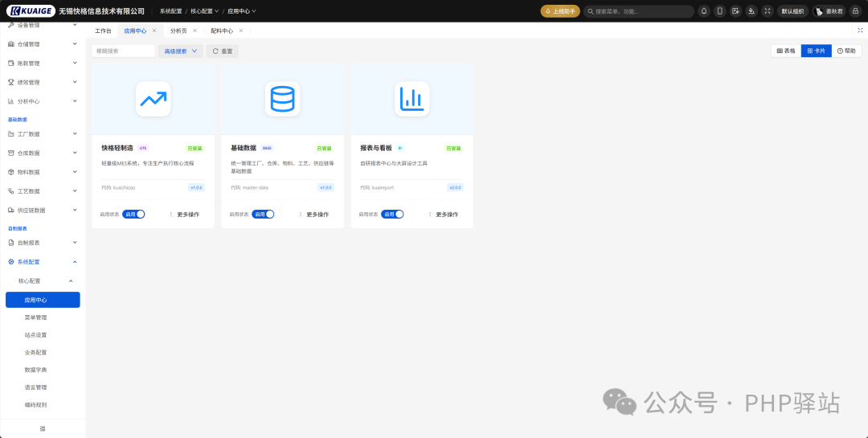This screenshot has height=438, width=868.
Task: Collapse the 系统配置 chevron
Action: (x=75, y=262)
